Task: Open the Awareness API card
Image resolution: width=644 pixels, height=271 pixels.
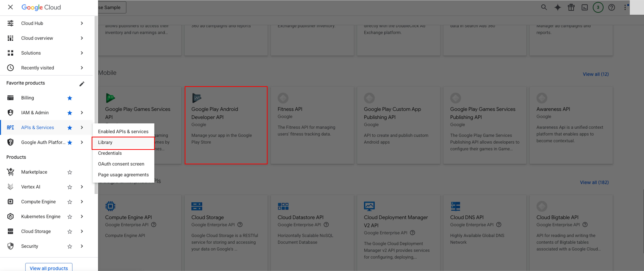Action: [571, 125]
